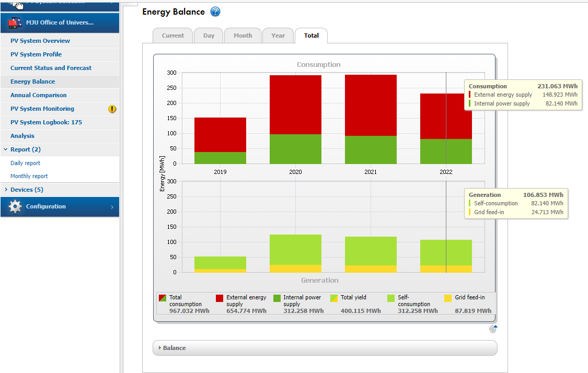Open PV System Overview page

(40, 41)
